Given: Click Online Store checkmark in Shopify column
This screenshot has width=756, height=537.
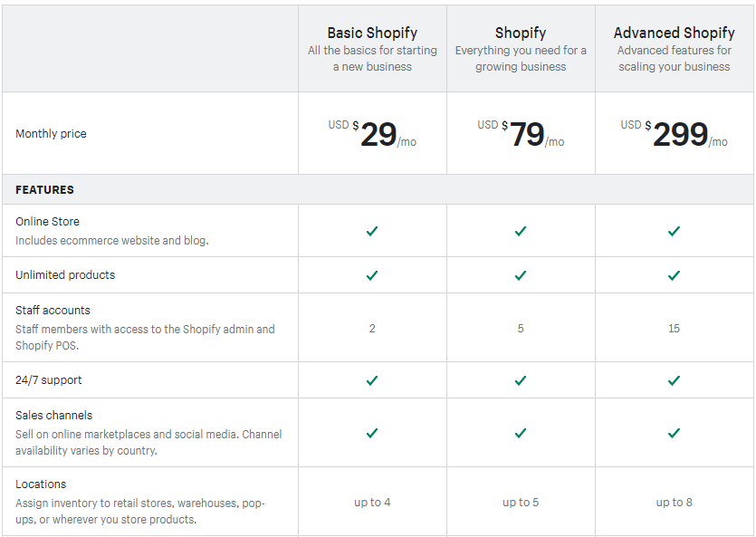Looking at the screenshot, I should (521, 231).
